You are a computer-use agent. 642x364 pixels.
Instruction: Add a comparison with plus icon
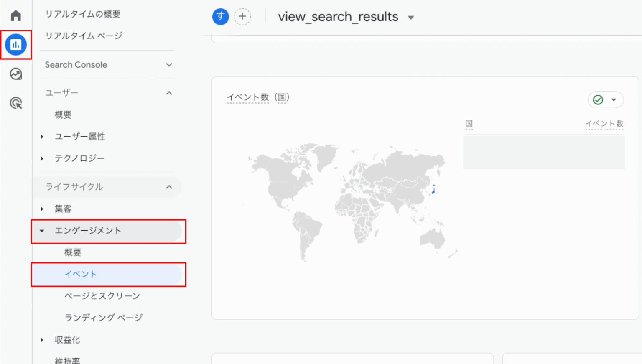242,17
